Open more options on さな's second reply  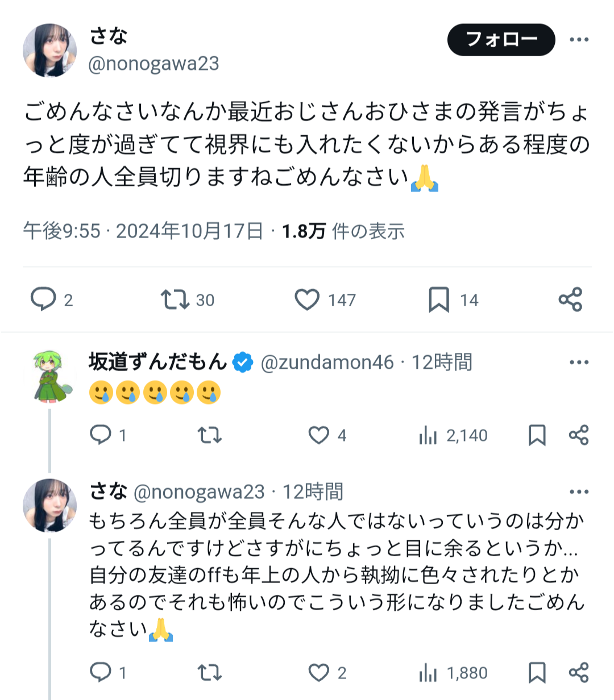click(579, 492)
